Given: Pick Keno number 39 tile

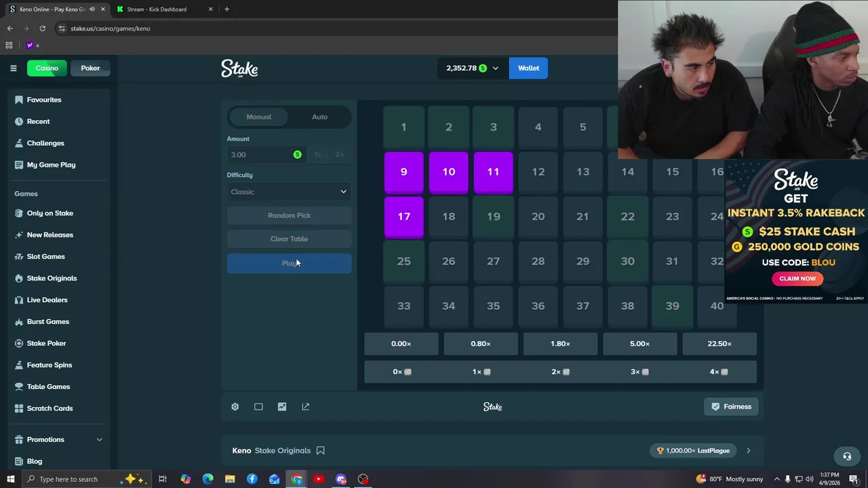Looking at the screenshot, I should (672, 306).
